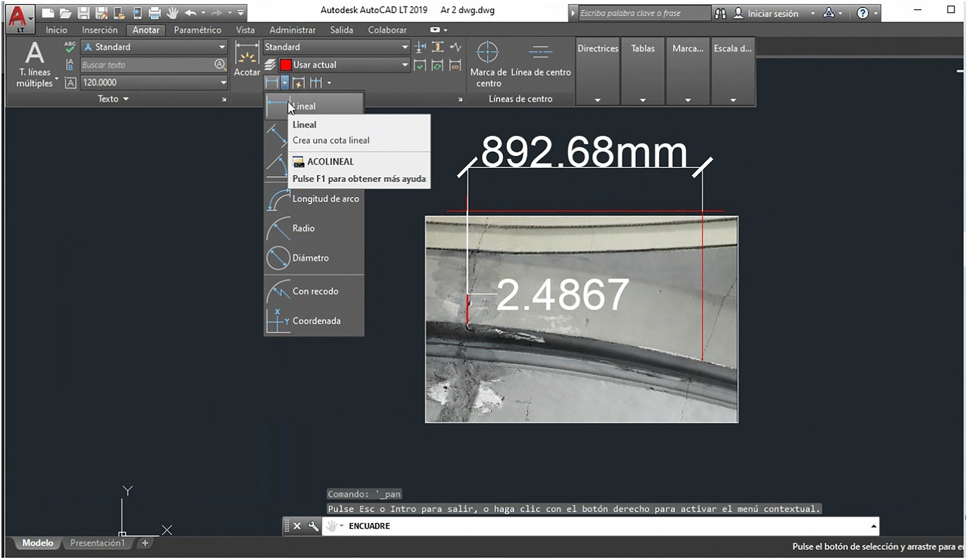
Task: Click the Save diskette icon
Action: (83, 13)
